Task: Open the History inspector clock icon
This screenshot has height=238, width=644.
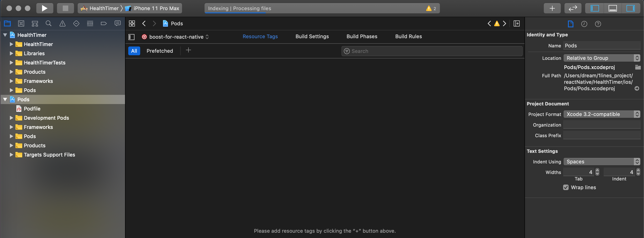Action: 584,24
